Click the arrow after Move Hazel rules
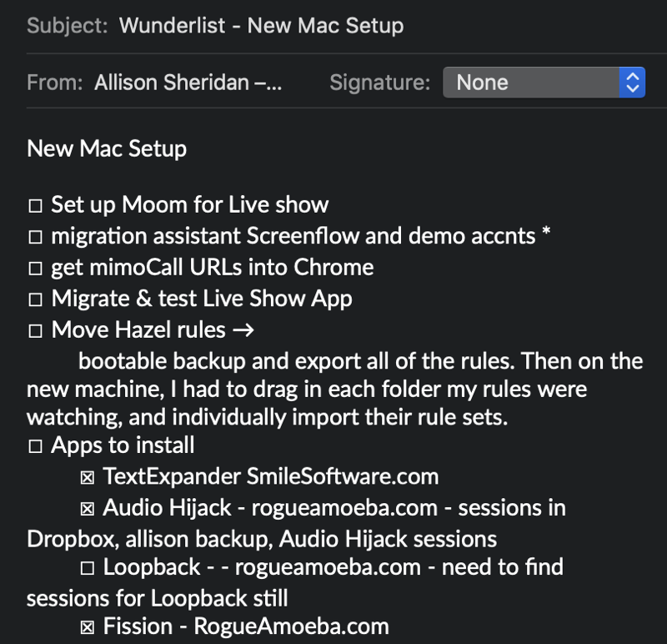Image resolution: width=667 pixels, height=644 pixels. pyautogui.click(x=243, y=330)
